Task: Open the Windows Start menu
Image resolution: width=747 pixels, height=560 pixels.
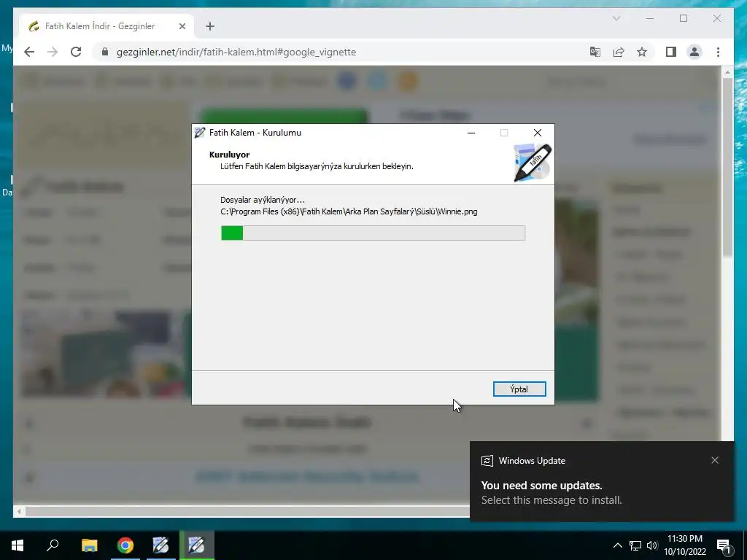Action: coord(18,545)
